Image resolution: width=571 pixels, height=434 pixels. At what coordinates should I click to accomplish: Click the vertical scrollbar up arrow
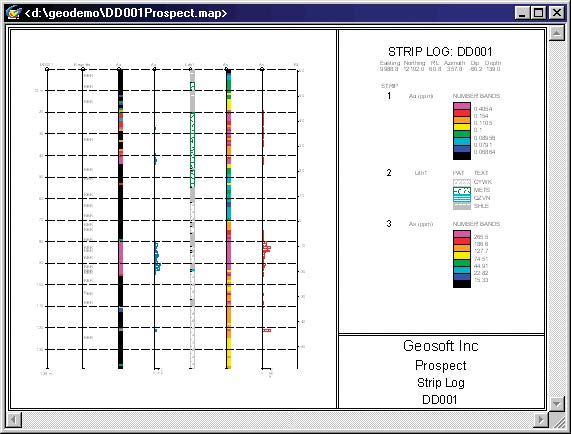556,33
